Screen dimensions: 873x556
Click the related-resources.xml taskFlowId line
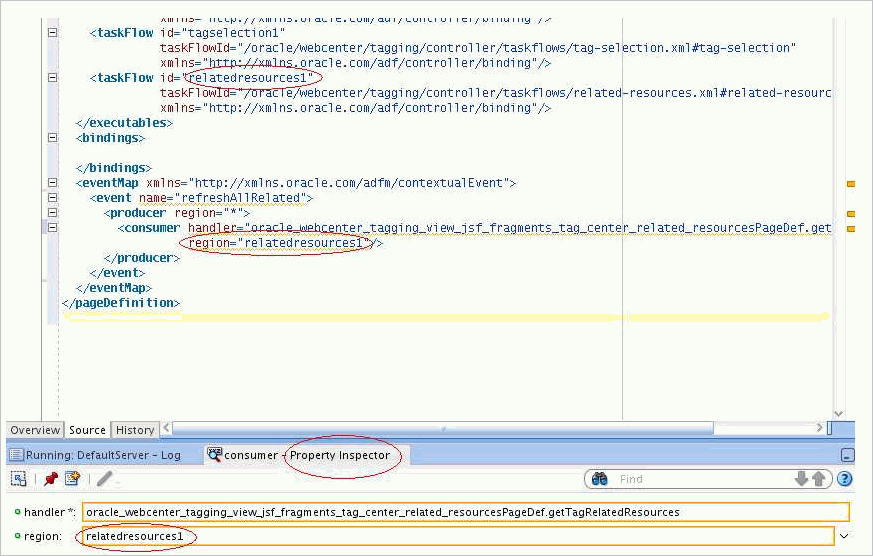coord(496,93)
